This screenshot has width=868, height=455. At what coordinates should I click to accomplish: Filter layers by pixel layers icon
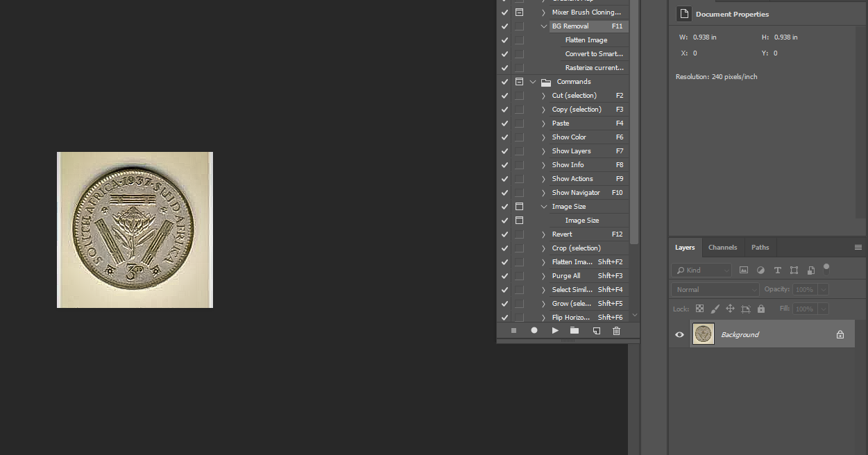tap(744, 270)
